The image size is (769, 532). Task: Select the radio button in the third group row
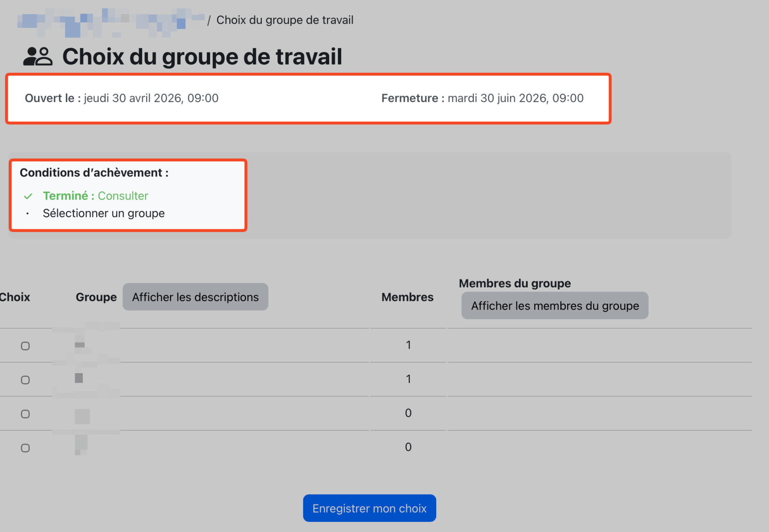26,414
